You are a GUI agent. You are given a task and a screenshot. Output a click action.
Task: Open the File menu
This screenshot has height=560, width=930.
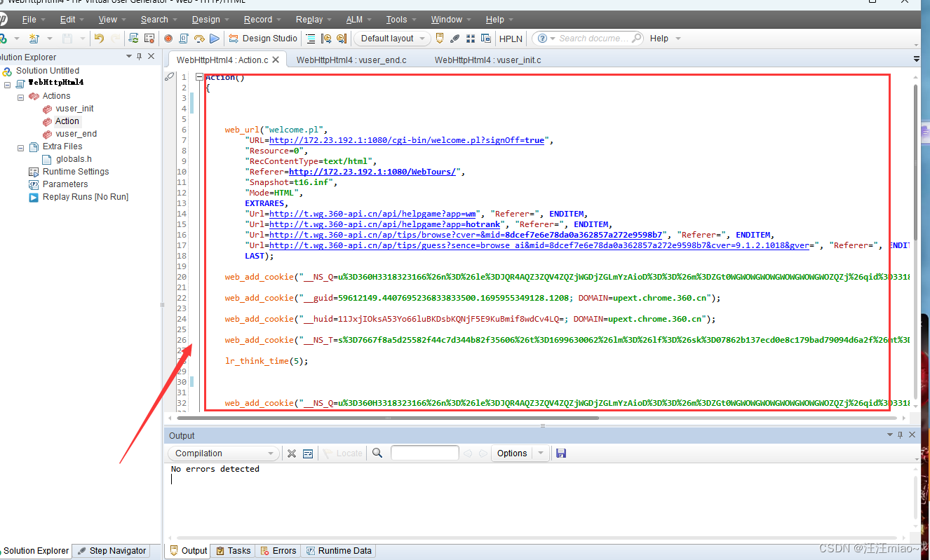[x=33, y=20]
